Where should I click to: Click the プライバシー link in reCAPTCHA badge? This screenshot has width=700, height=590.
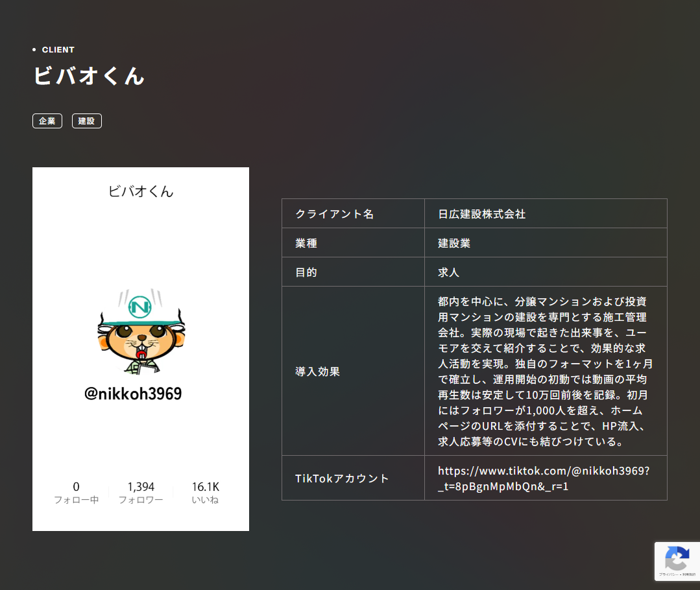670,574
